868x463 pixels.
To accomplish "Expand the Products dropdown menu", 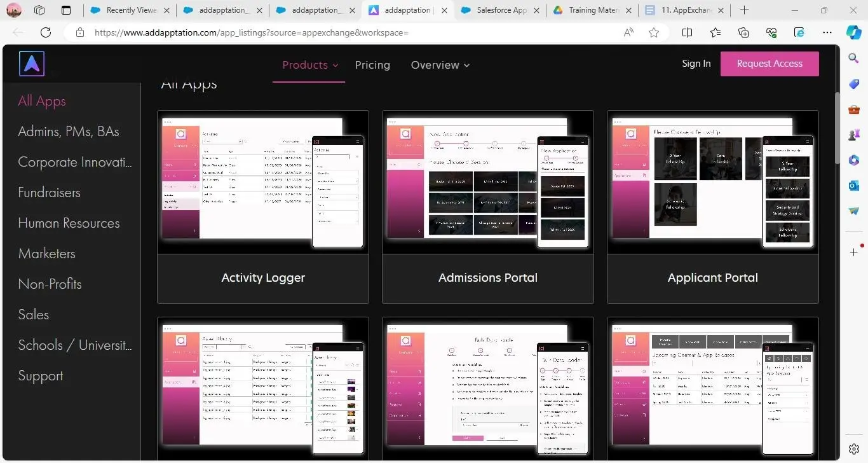I will point(309,65).
